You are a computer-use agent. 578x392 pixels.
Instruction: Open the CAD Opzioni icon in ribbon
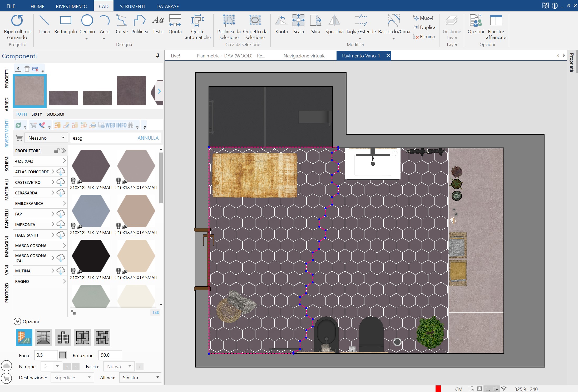(x=476, y=24)
